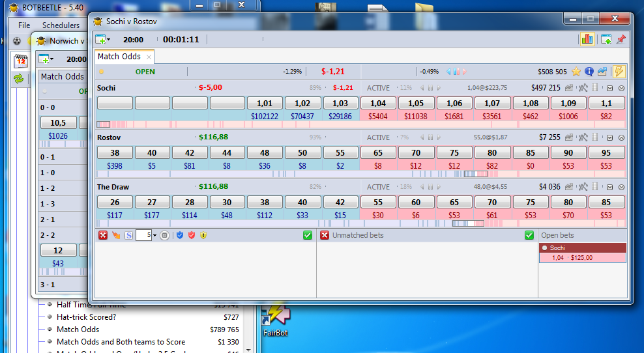The image size is (644, 353).
Task: Cancel unmatched bets red X
Action: (x=325, y=235)
